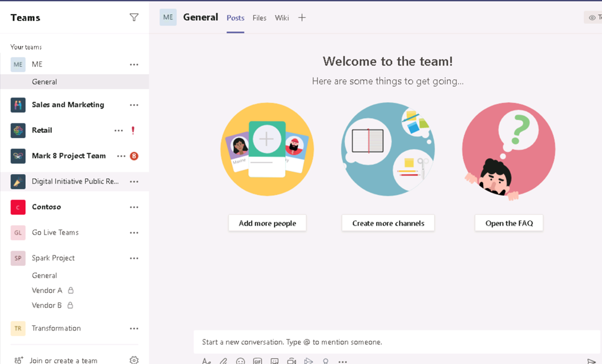The width and height of the screenshot is (602, 364).
Task: Switch to the Posts tab
Action: [x=235, y=18]
